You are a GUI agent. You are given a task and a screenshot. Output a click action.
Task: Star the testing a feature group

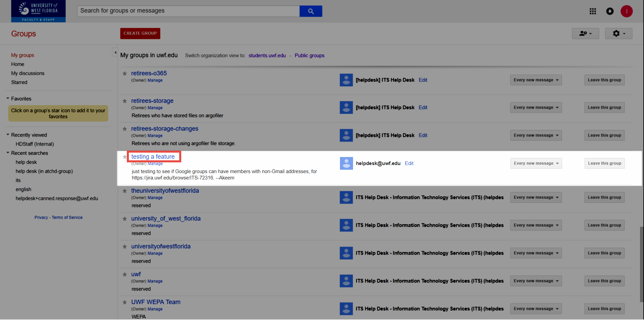click(125, 157)
